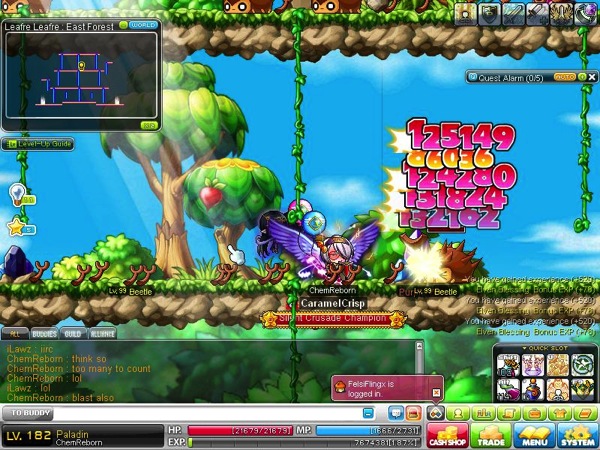Screen dimensions: 600x450
Task: Select the BUDDIES chat tab
Action: point(44,334)
